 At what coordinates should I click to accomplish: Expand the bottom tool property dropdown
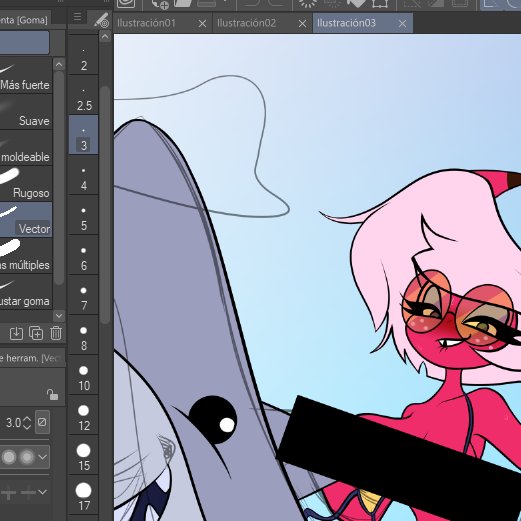tap(42, 492)
